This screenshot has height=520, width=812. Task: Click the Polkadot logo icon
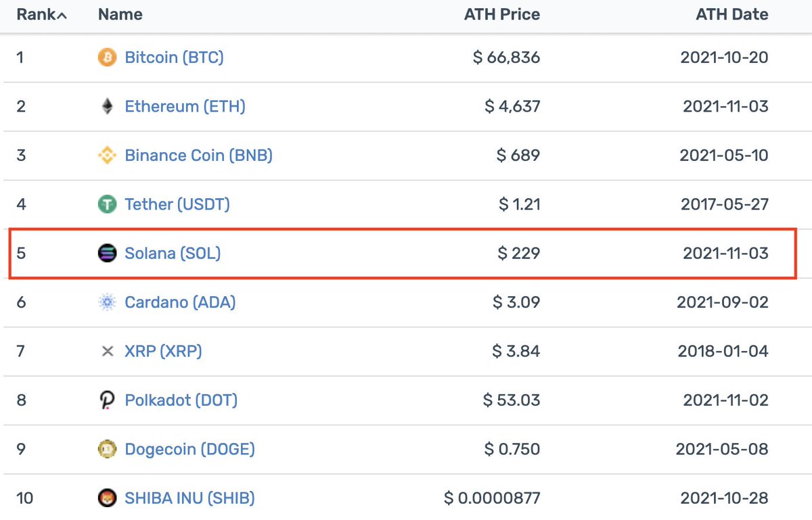pos(107,400)
